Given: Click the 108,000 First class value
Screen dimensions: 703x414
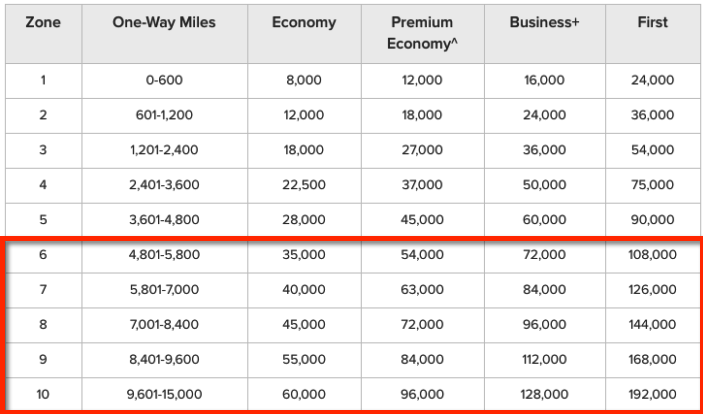Looking at the screenshot, I should click(653, 255).
